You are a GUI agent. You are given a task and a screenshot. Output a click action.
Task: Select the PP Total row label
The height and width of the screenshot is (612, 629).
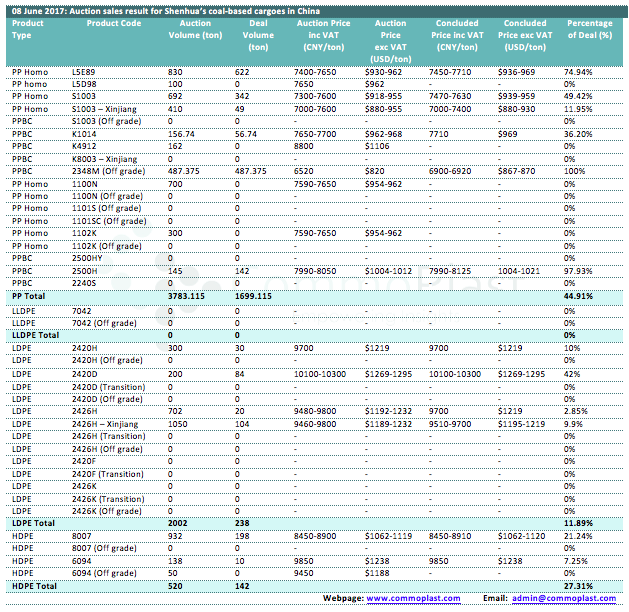[x=29, y=297]
